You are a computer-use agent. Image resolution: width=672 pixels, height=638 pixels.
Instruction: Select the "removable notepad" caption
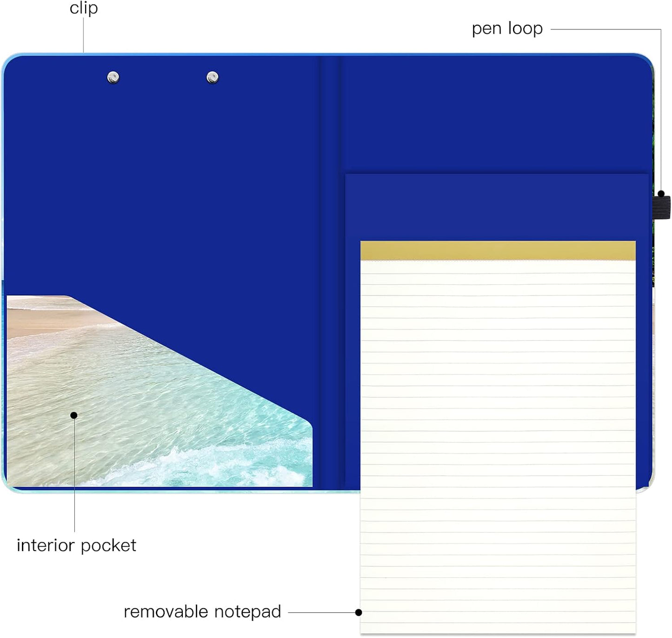[x=202, y=611]
